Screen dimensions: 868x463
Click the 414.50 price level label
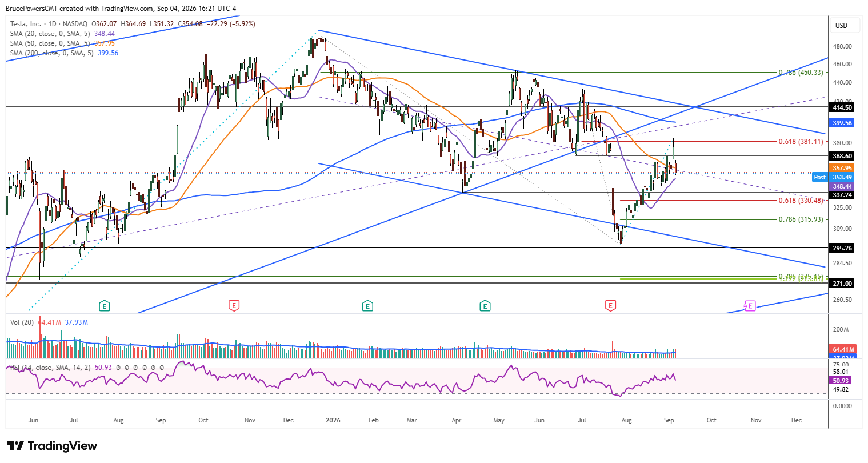842,107
